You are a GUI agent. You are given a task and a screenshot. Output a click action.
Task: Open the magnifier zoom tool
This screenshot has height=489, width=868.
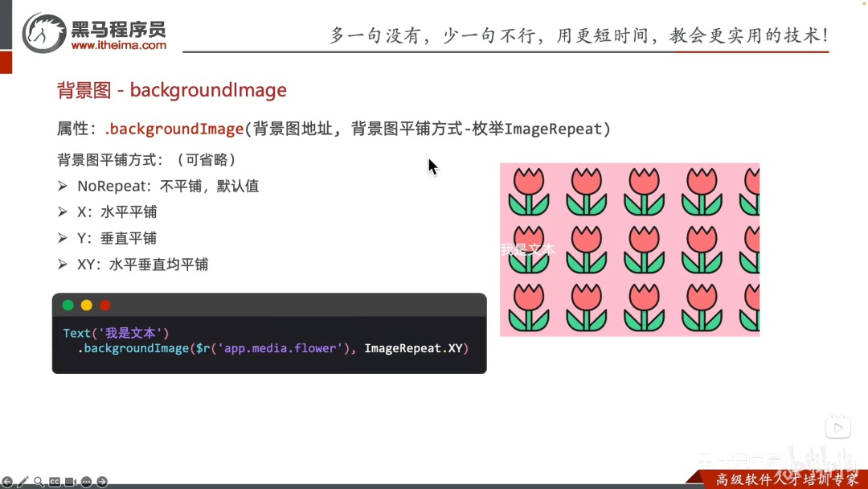(x=39, y=482)
